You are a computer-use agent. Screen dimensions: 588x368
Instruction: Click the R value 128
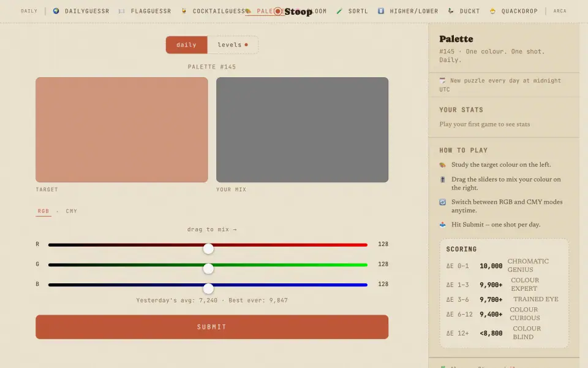383,244
